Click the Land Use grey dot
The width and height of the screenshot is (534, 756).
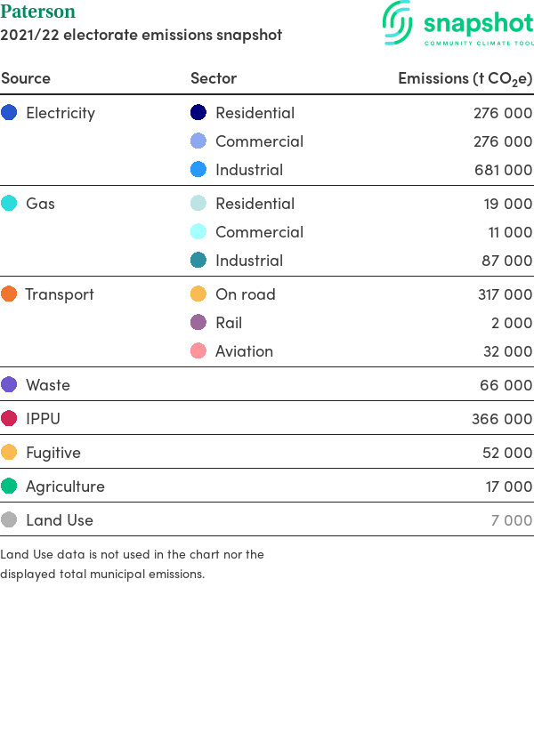pyautogui.click(x=9, y=519)
